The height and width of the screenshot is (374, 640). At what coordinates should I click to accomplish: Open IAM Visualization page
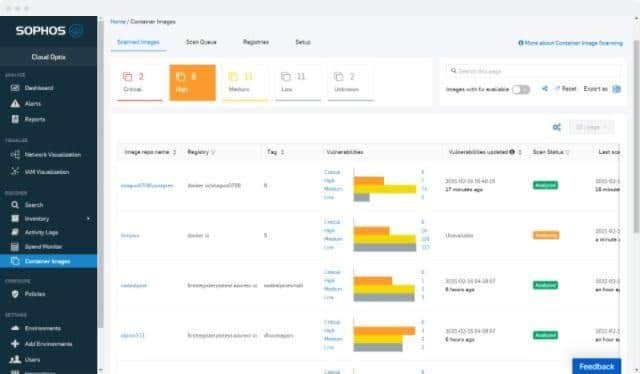(x=47, y=172)
